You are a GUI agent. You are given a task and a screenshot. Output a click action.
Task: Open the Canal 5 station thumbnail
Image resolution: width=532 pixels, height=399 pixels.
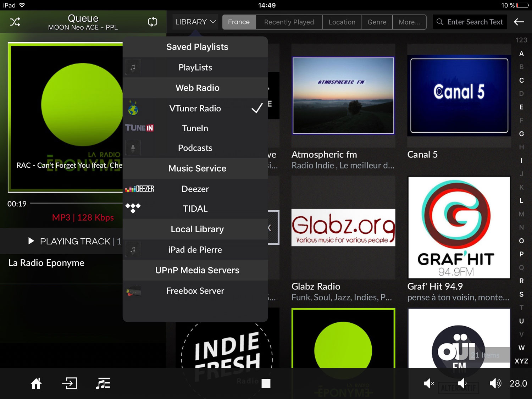459,96
